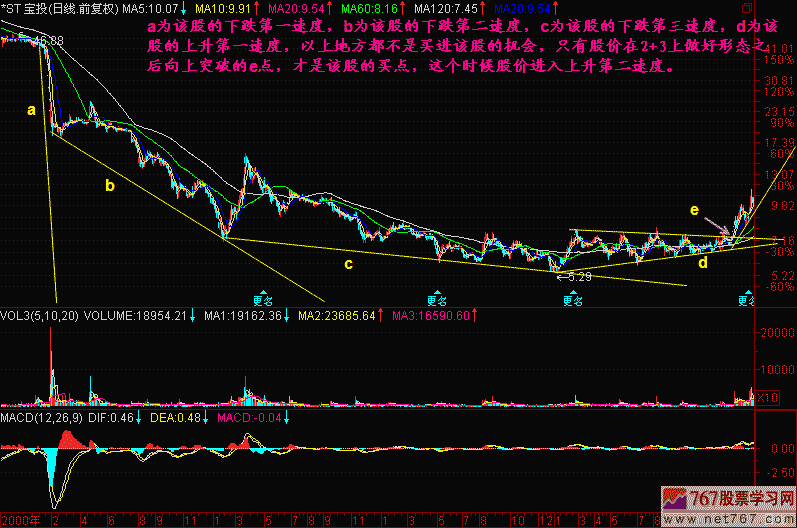Click the yellow letter 'c' trend label

[348, 264]
